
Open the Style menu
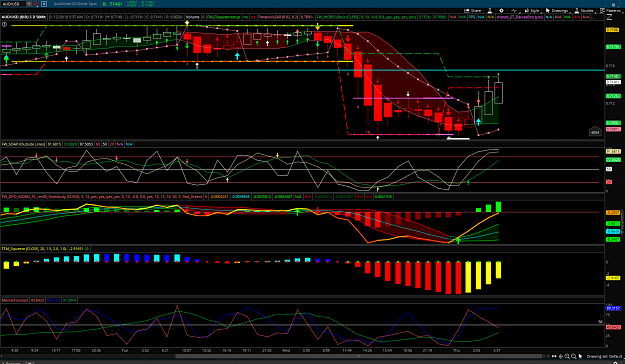click(532, 11)
